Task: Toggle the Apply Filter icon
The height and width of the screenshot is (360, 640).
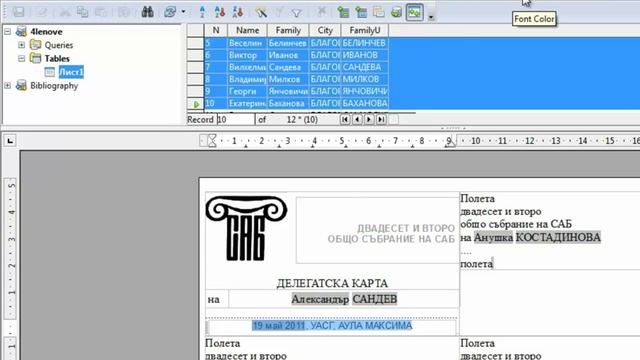Action: (279, 12)
